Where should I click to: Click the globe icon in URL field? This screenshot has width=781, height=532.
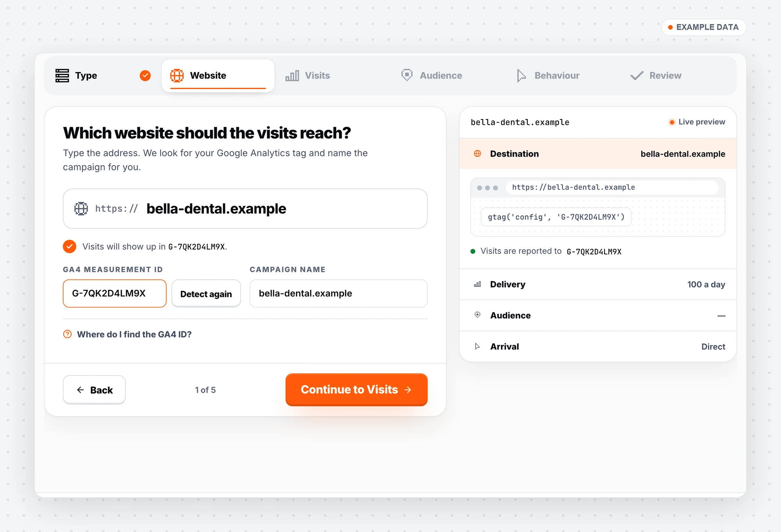(x=81, y=209)
